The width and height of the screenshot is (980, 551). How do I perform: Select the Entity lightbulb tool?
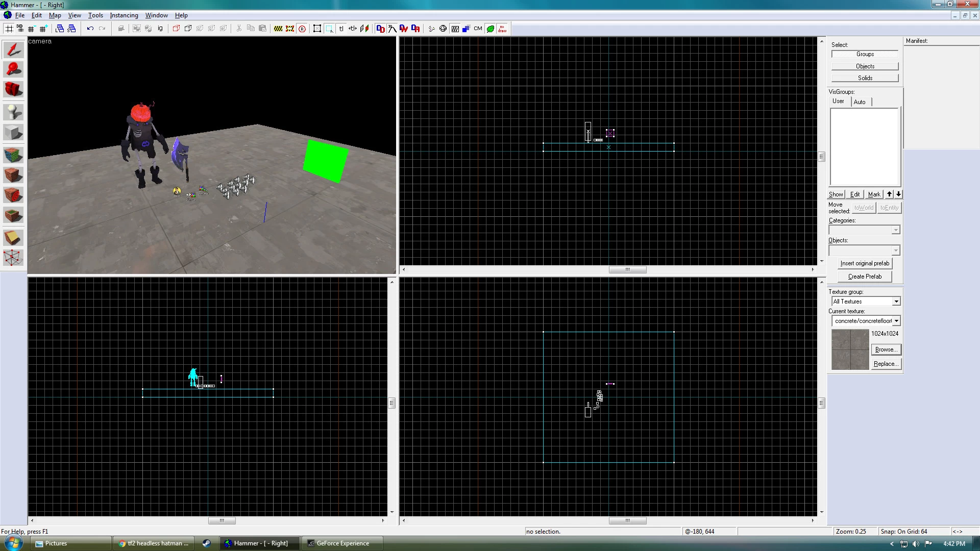[x=13, y=112]
